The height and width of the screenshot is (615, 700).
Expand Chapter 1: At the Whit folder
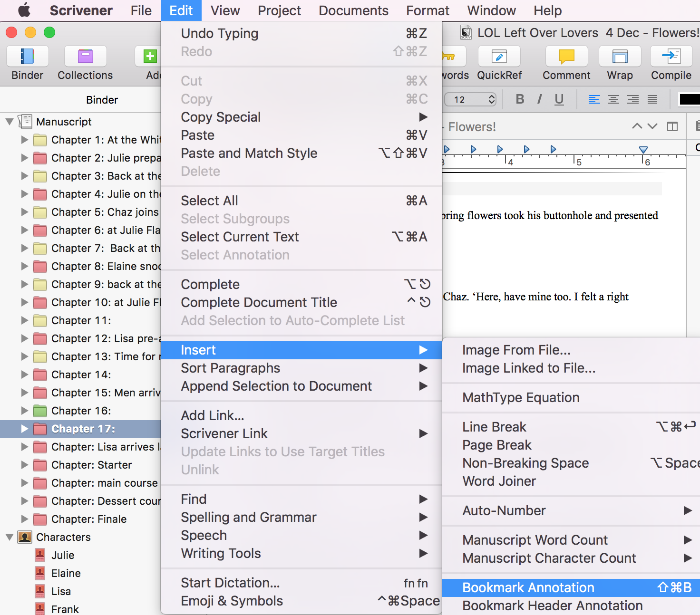tap(25, 140)
